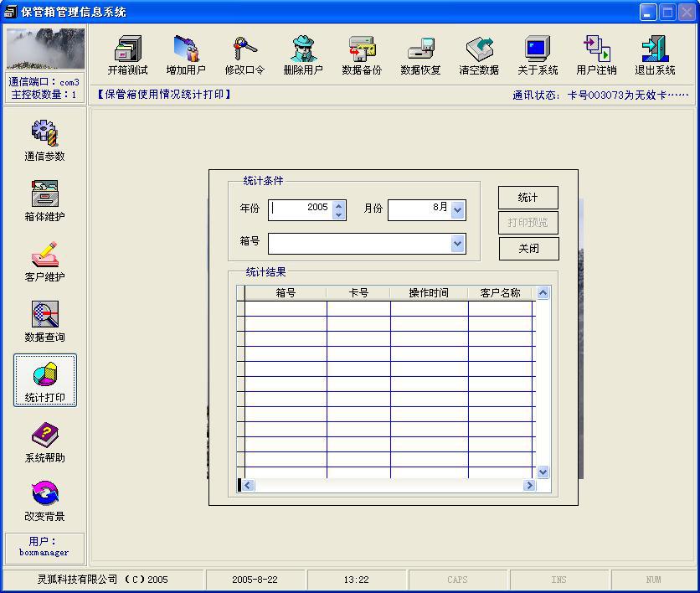Expand the 月份 month dropdown
Viewport: 700px width, 593px height.
tap(457, 210)
